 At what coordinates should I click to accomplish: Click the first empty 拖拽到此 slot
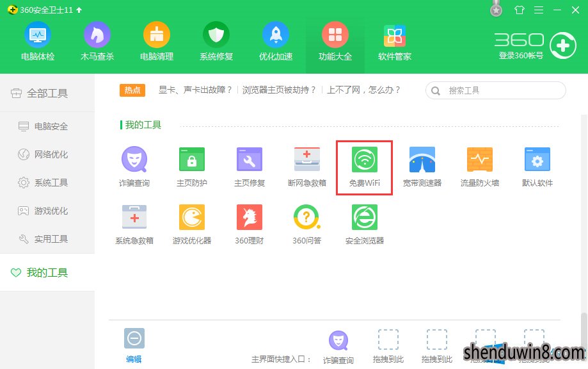(388, 347)
